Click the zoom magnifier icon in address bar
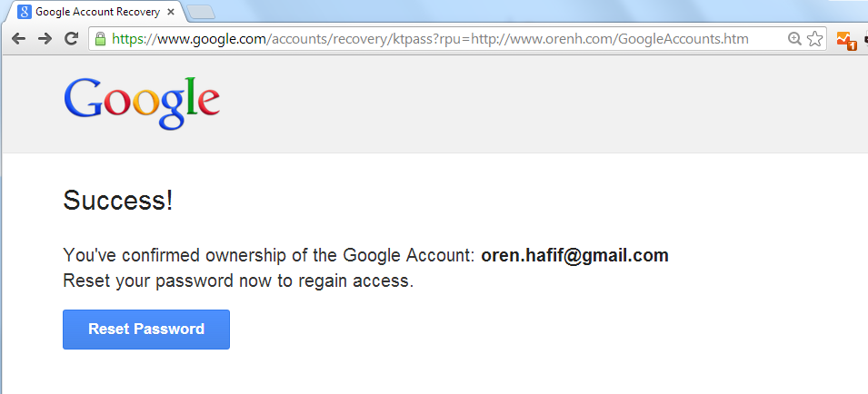 point(794,39)
